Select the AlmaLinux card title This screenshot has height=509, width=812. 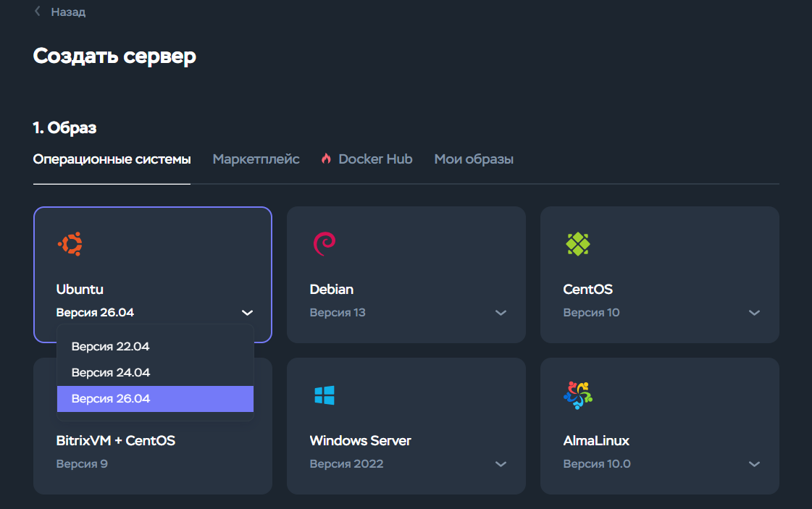tap(596, 441)
